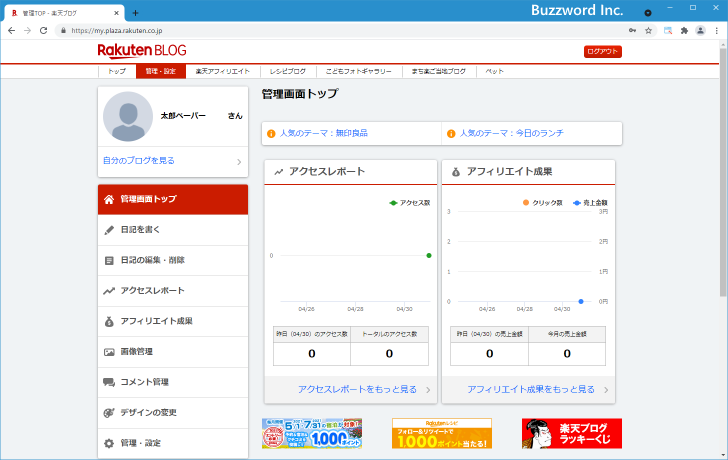Open the Chrome three-dot menu
The width and height of the screenshot is (728, 460).
pyautogui.click(x=717, y=31)
